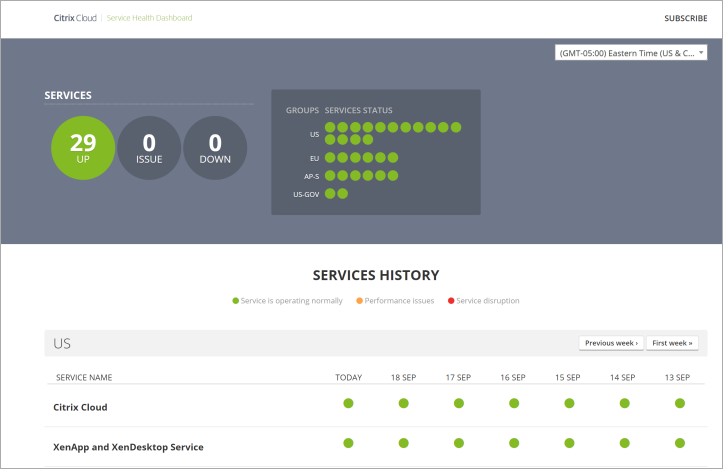Open the Eastern Time timezone dropdown
The image size is (723, 469).
[631, 53]
